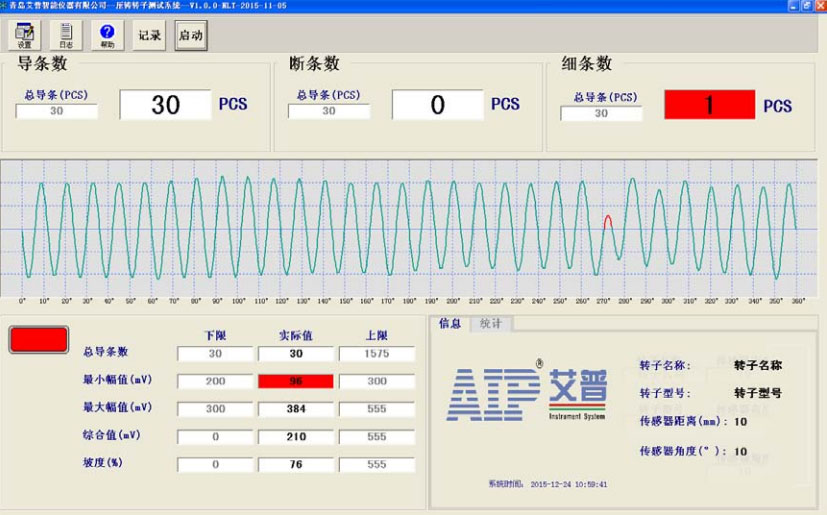Open the 日志 (Log) toolbar icon
Screen dimensions: 827x515
tap(66, 35)
